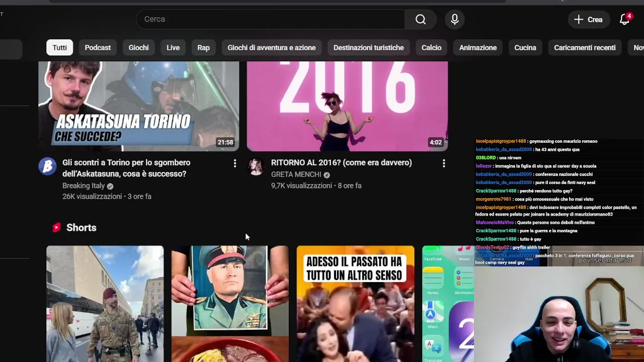Open GRETA MENCHI channel name link
The width and height of the screenshot is (644, 362).
point(296,174)
